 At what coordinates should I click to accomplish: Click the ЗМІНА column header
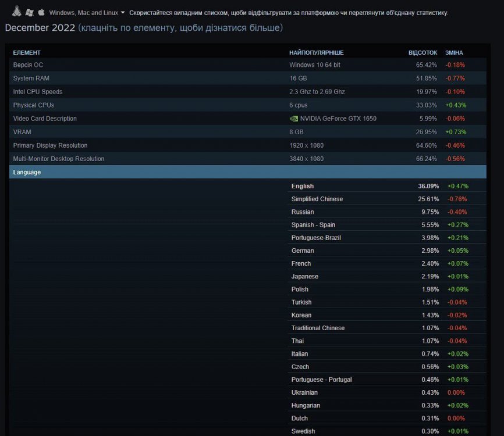tap(454, 53)
